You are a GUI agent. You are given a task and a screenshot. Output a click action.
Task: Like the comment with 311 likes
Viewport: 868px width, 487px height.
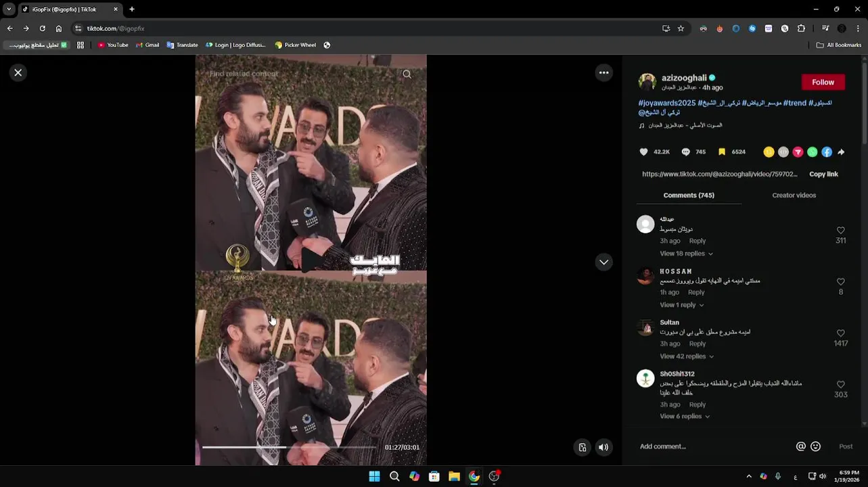tap(841, 230)
